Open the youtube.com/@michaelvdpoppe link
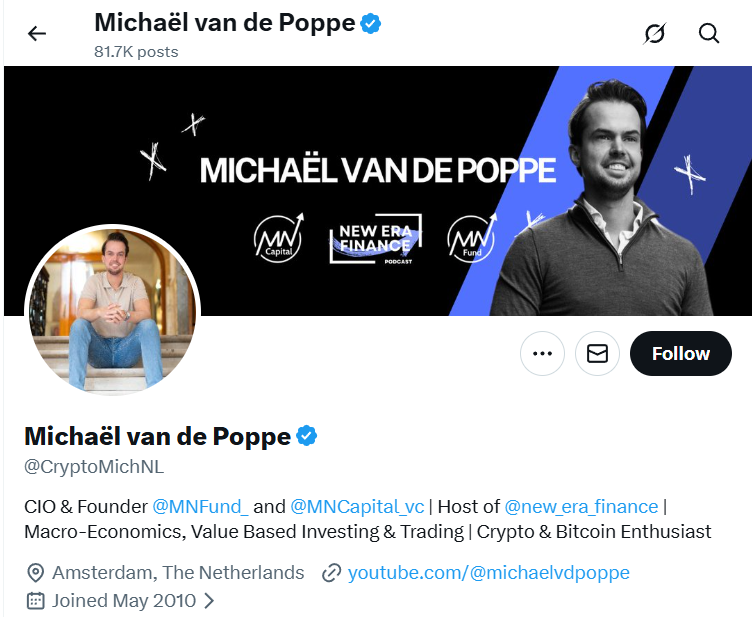This screenshot has height=617, width=752. click(488, 573)
